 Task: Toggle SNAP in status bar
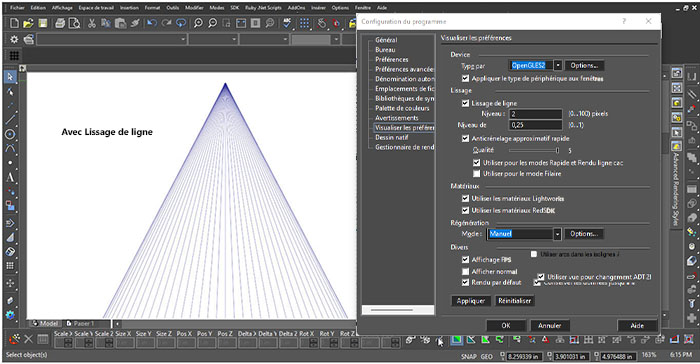click(468, 356)
